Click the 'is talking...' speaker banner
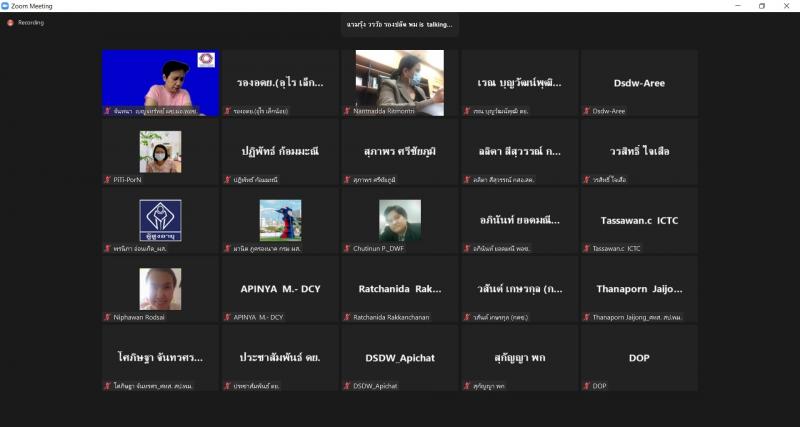Image resolution: width=800 pixels, height=427 pixels. click(x=399, y=24)
